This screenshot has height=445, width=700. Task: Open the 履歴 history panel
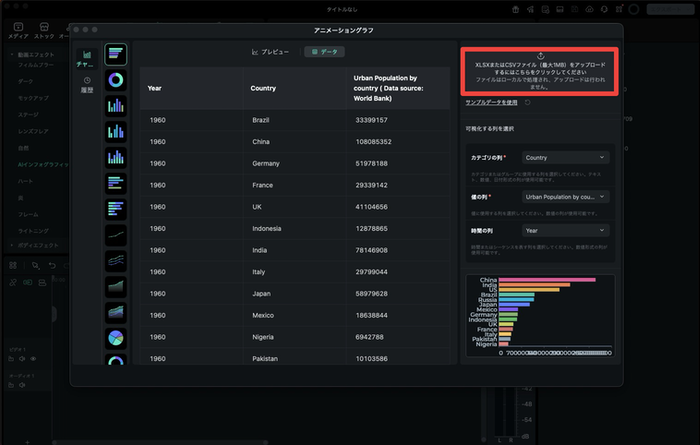(x=87, y=84)
